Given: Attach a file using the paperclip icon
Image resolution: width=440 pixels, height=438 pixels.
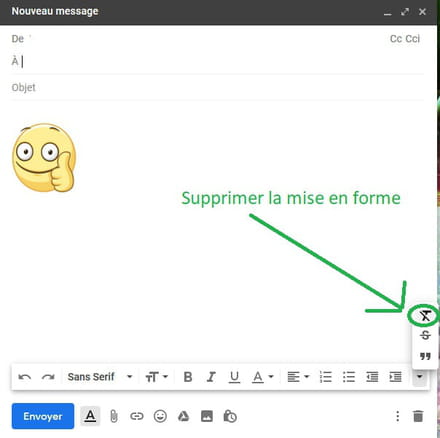Looking at the screenshot, I should tap(114, 416).
